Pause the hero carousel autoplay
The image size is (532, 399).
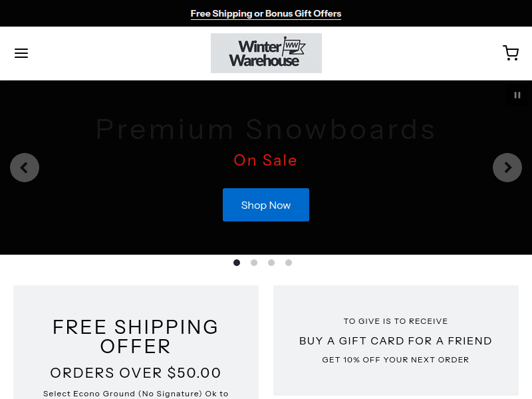point(517,95)
